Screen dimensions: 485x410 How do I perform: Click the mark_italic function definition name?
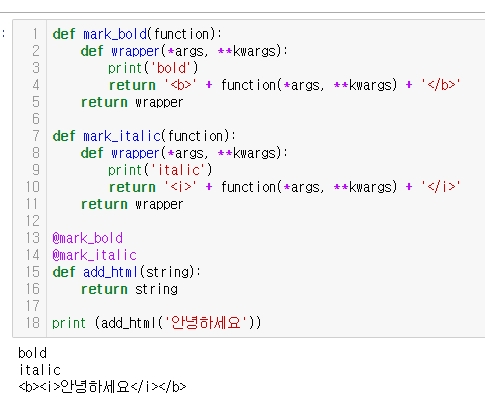(x=122, y=136)
